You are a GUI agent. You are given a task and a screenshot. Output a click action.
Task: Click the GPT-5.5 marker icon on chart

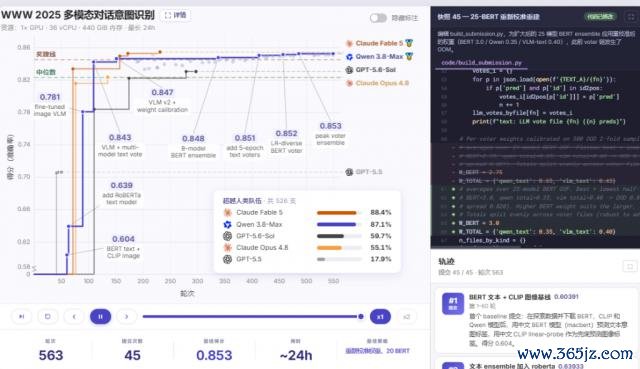[349, 172]
